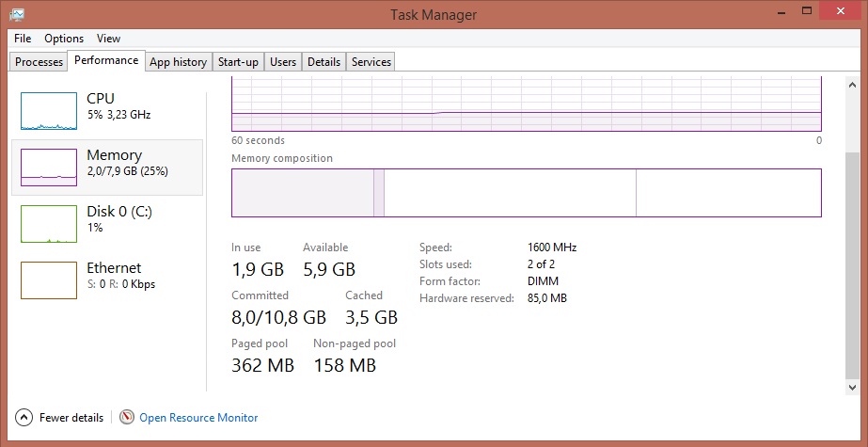Open the Details tab
This screenshot has width=868, height=447.
point(324,62)
